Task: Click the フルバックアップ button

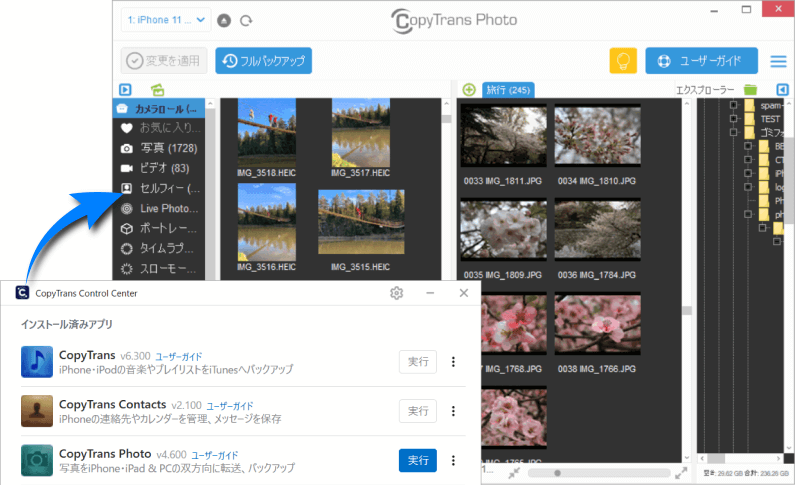Action: point(263,61)
